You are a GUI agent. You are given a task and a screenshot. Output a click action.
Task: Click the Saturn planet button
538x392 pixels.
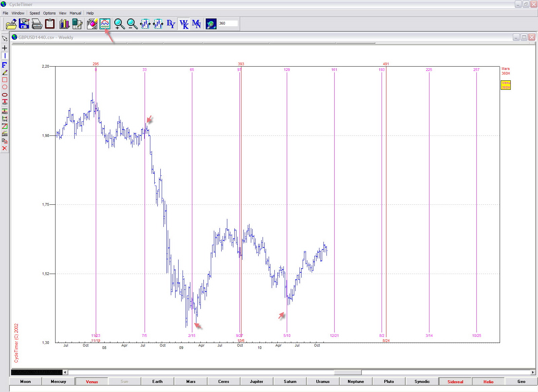point(290,382)
